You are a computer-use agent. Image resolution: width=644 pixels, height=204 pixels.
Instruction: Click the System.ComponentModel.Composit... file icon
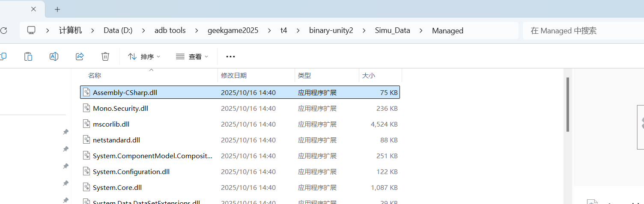tap(86, 156)
